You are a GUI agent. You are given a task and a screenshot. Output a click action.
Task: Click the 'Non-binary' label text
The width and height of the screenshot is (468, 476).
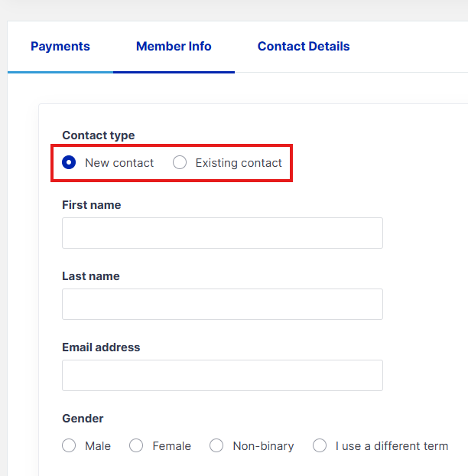tap(263, 446)
